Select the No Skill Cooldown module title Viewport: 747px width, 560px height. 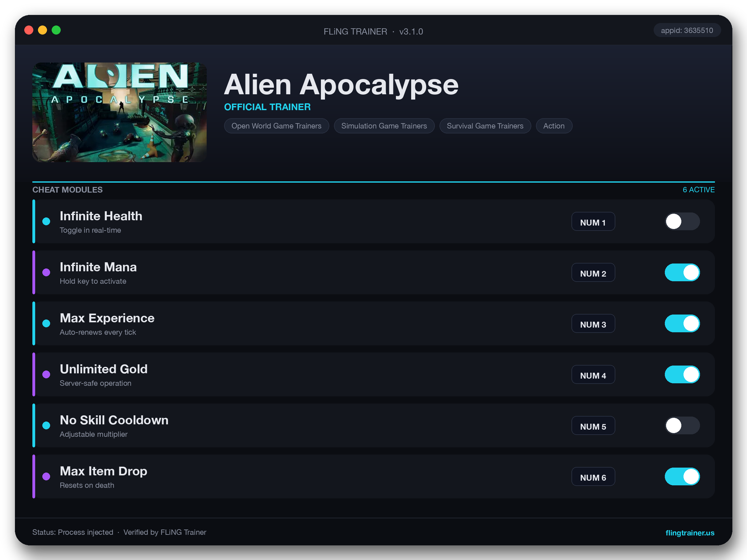114,420
